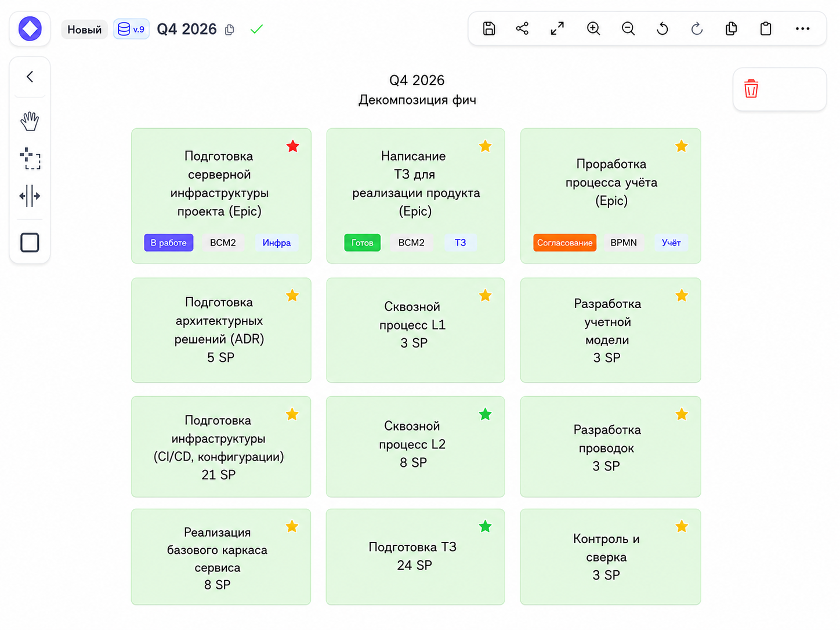
Task: Toggle star on Написание ТЗ card
Action: point(486,146)
